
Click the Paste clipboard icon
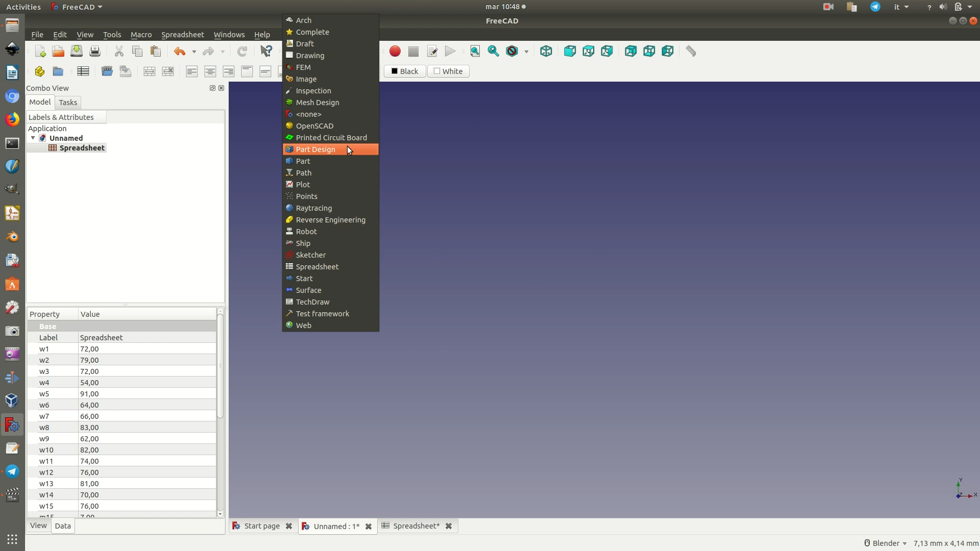[x=156, y=51]
